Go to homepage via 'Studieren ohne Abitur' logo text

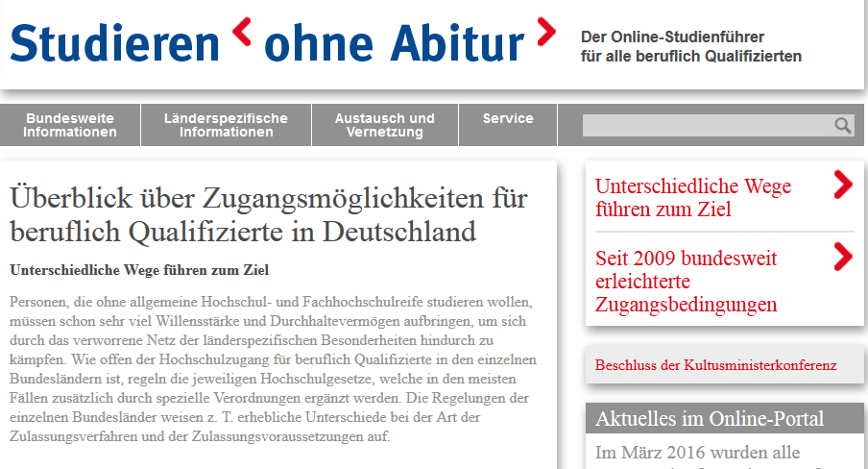click(x=269, y=43)
